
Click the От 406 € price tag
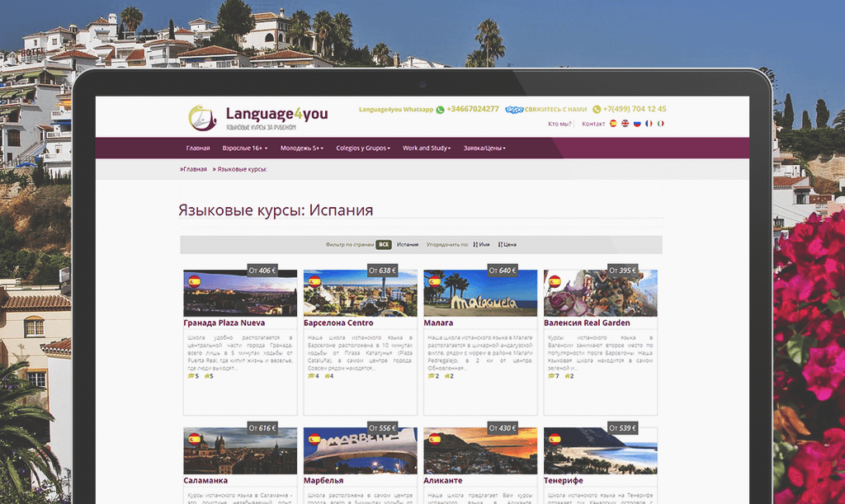262,271
